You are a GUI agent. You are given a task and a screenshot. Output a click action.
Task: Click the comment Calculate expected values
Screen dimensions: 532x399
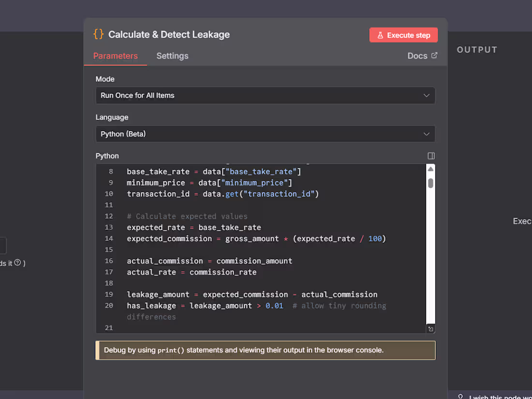coord(187,216)
